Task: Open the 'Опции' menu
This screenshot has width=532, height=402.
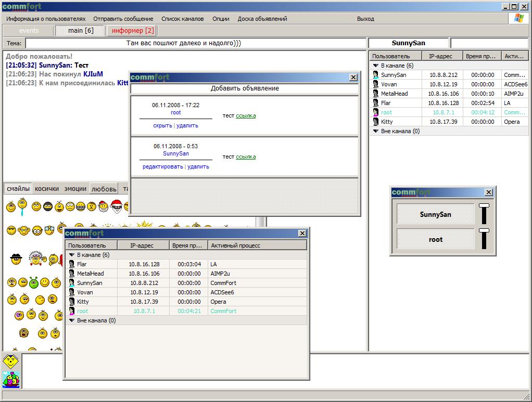Action: point(221,19)
